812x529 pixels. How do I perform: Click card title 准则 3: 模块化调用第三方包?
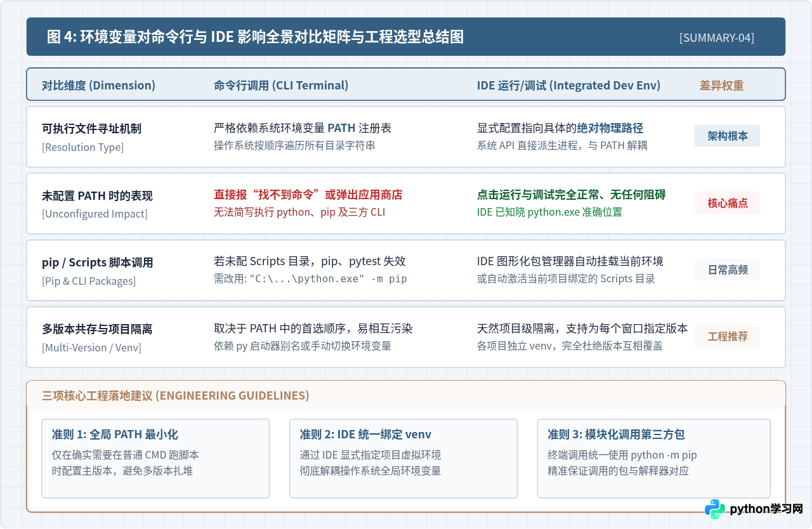(616, 434)
